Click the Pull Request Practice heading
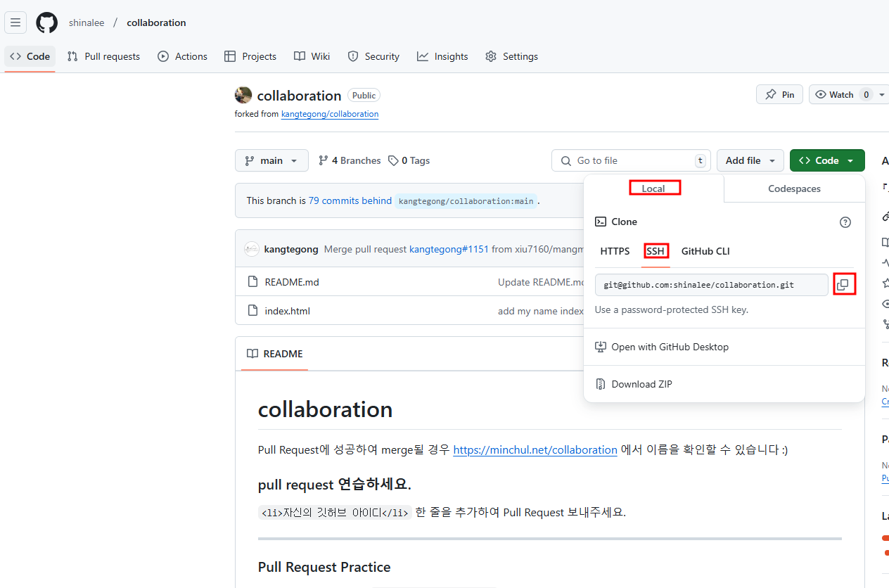 pos(324,567)
